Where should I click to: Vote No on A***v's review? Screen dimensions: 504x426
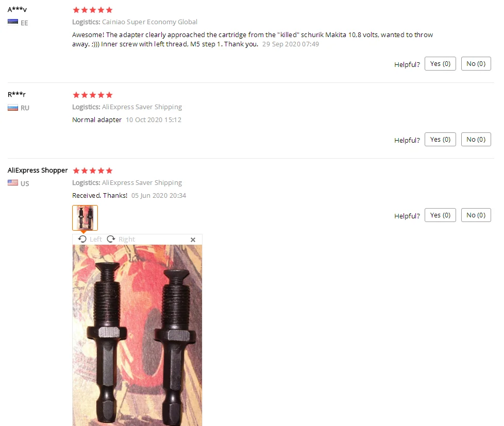click(476, 63)
